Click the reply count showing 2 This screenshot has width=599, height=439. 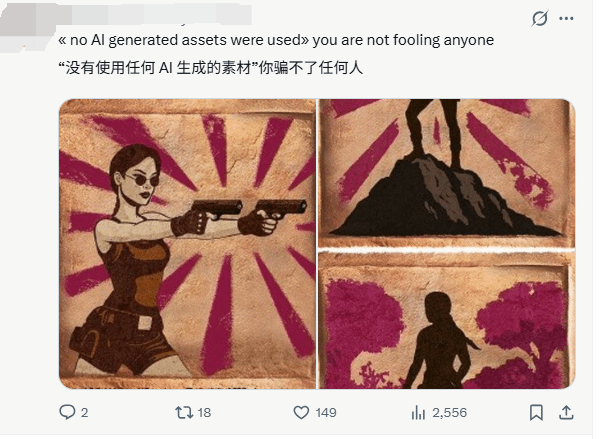pos(84,413)
